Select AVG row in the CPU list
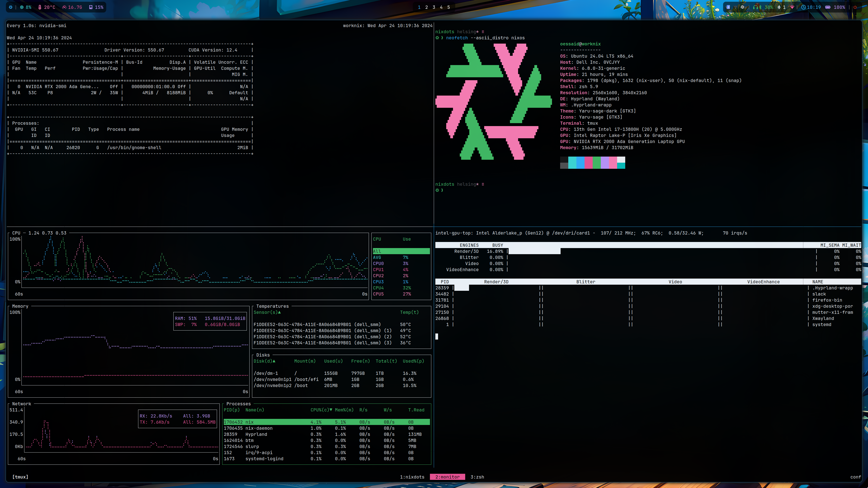868x488 pixels. pos(401,257)
